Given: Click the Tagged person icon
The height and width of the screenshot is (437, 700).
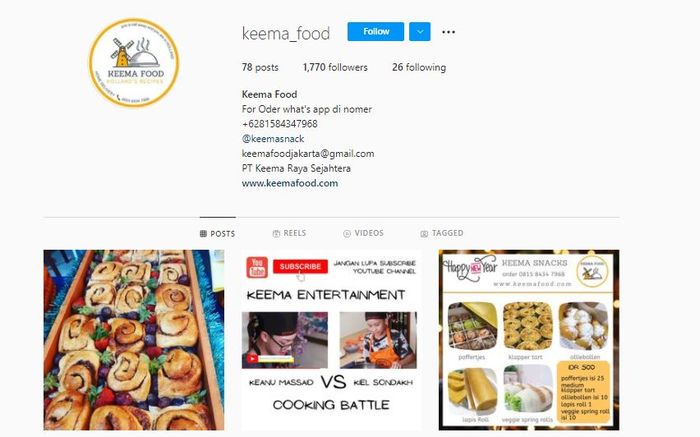Looking at the screenshot, I should (424, 233).
